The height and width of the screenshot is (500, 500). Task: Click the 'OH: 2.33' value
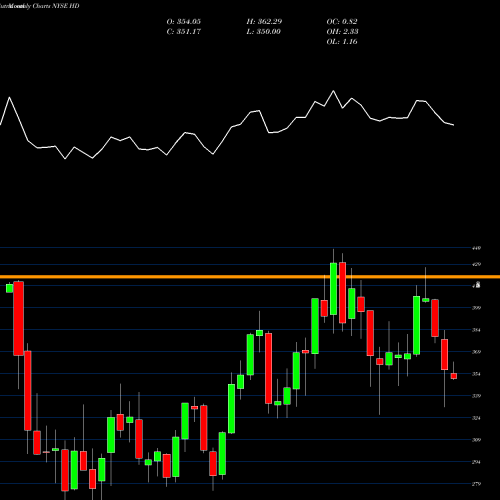342,32
